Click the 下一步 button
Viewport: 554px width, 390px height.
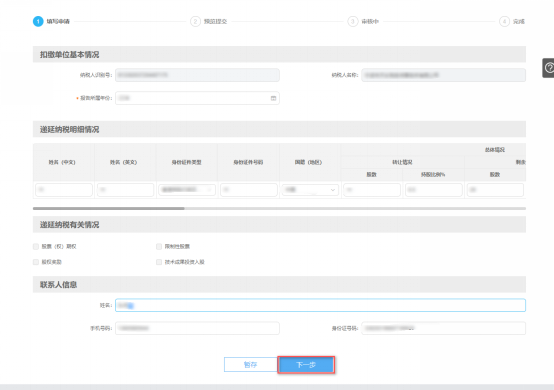point(306,365)
